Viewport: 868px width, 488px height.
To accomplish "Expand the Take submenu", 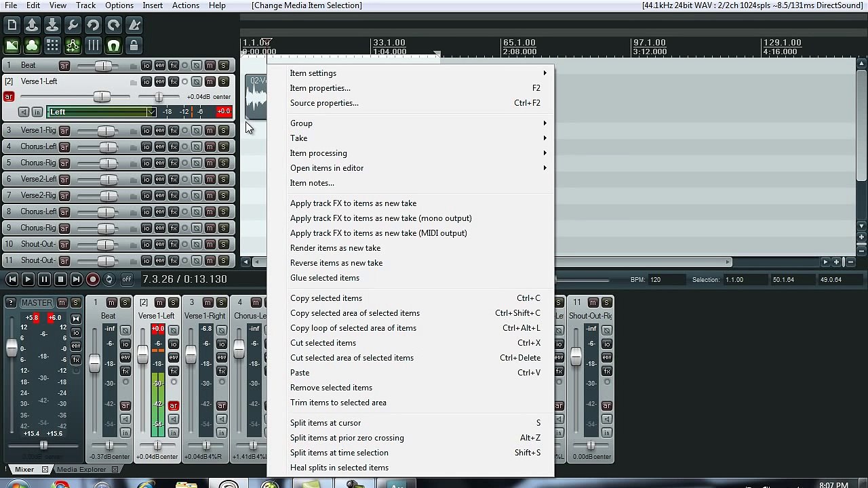I will (x=417, y=138).
